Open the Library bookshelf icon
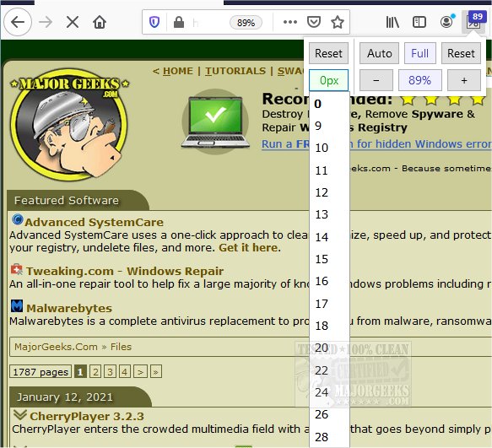Viewport: 492px width, 448px height. pyautogui.click(x=392, y=22)
